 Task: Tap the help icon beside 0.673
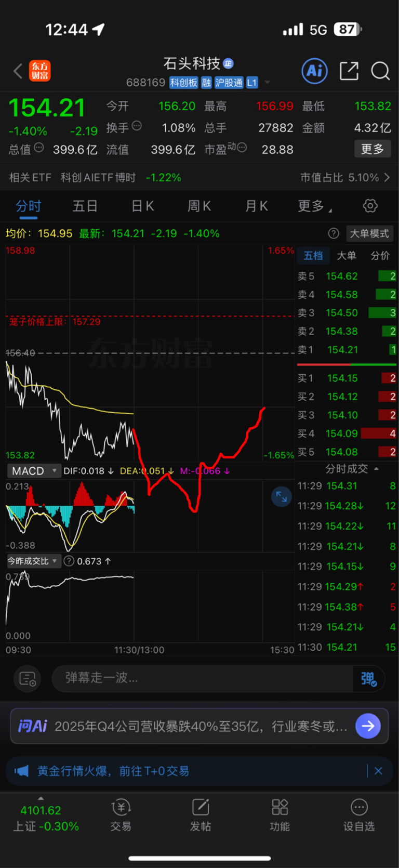[69, 561]
